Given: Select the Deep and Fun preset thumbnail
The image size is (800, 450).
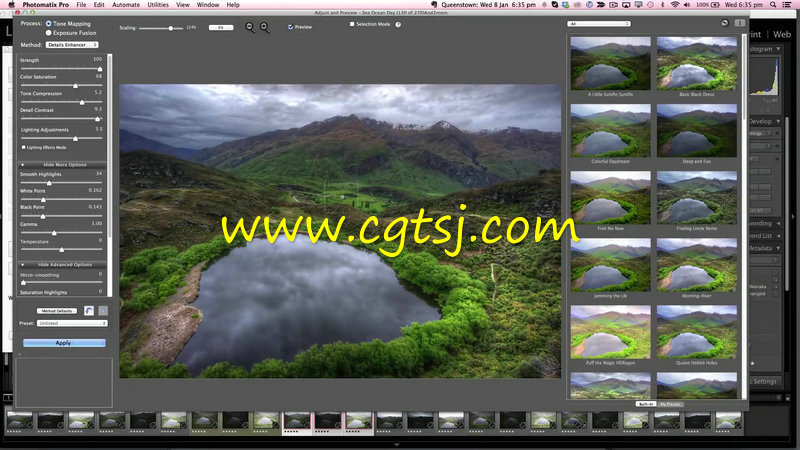Looking at the screenshot, I should coord(697,131).
